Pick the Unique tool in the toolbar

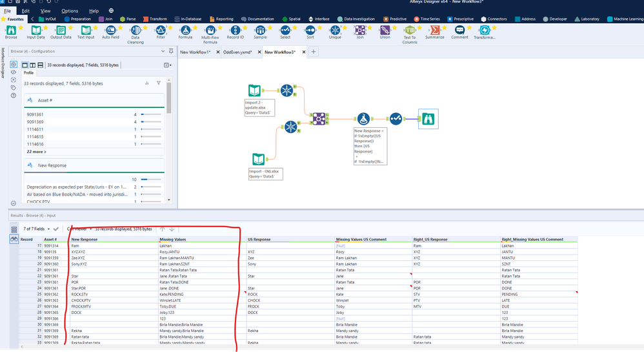coord(335,30)
